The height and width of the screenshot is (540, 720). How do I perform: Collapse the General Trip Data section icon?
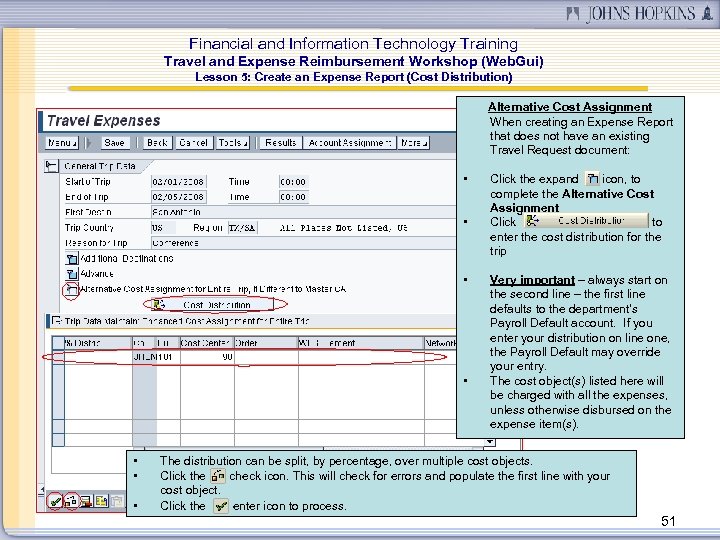coord(51,166)
